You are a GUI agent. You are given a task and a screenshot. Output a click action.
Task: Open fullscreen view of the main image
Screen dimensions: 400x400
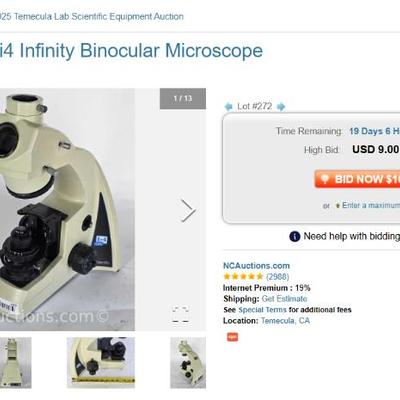(181, 314)
